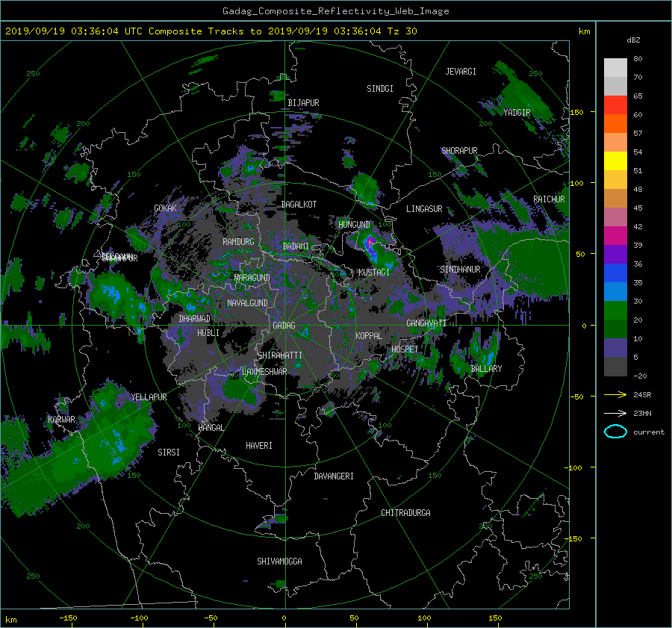Select the yellow 51–54 dBZ color swatch
Screen dimensions: 672x628
pos(615,161)
